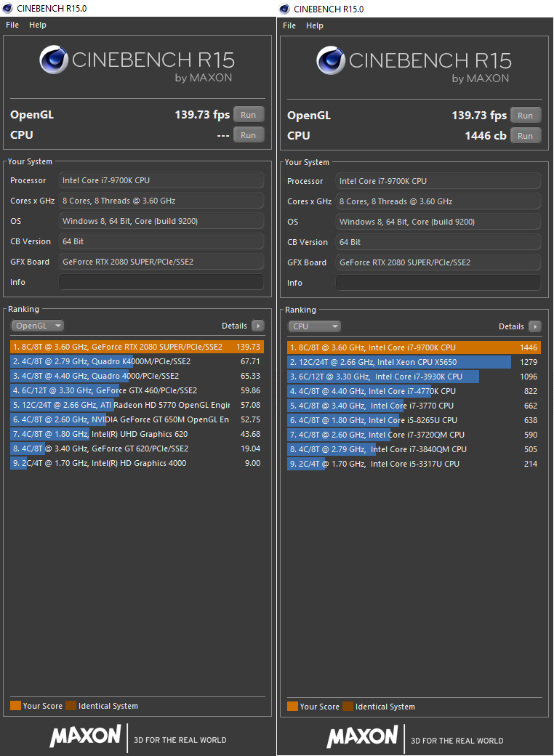
Task: Expand Details arrow in right window ranking
Action: click(534, 326)
